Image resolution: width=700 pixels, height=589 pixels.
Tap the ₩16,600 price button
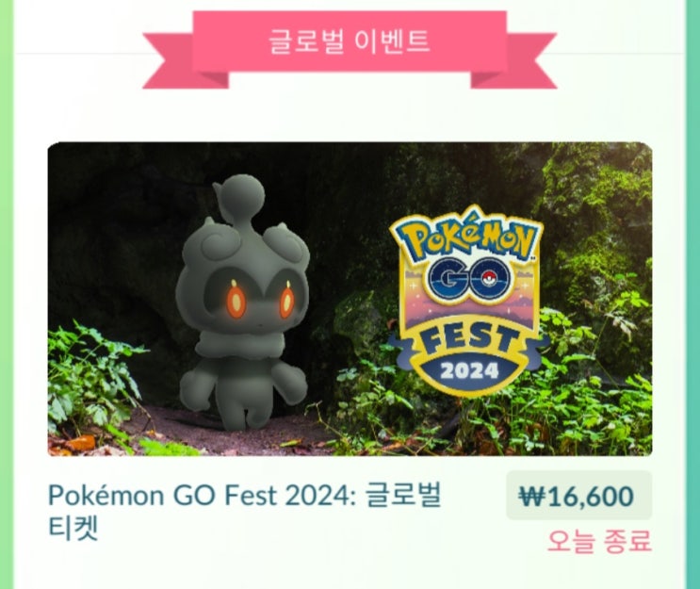[x=579, y=496]
